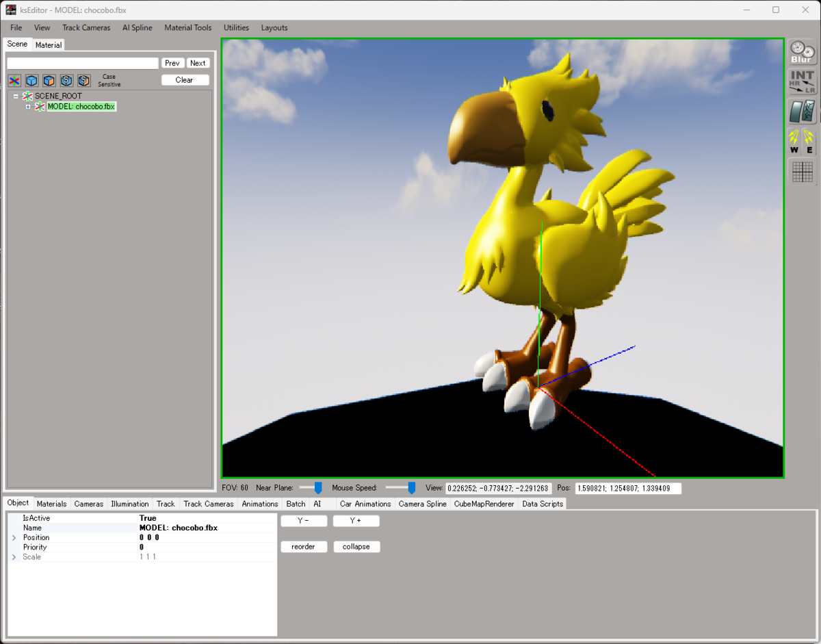Switch to the Materials bottom tab
Viewport: 821px width, 644px height.
pyautogui.click(x=52, y=504)
